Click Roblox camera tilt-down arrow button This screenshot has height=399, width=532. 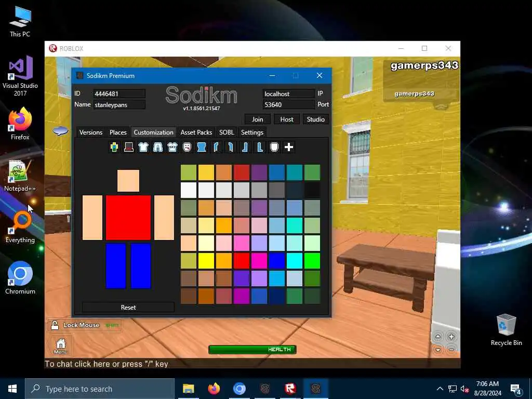(438, 349)
